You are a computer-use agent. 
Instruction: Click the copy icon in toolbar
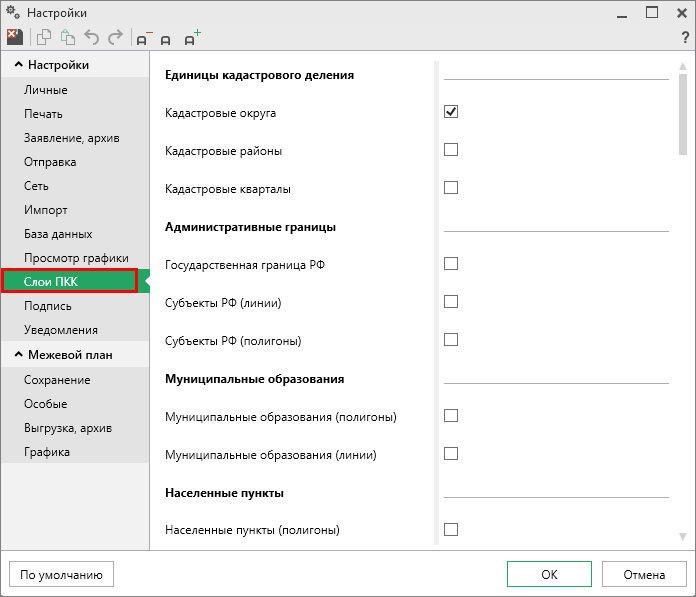[44, 38]
